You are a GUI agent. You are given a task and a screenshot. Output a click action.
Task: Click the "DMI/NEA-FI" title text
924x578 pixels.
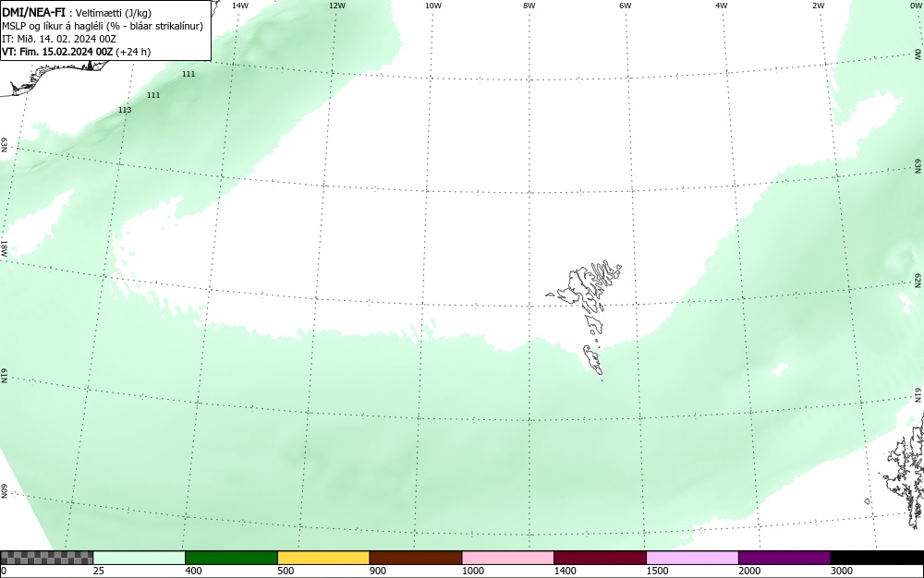(33, 12)
